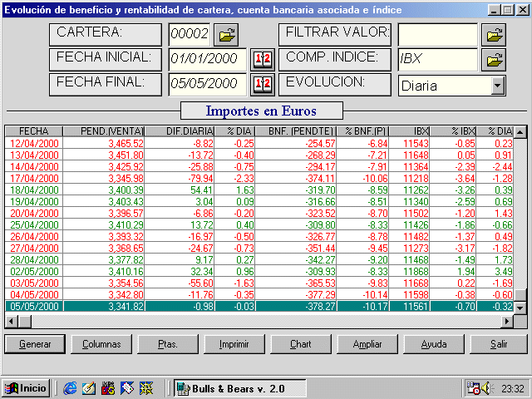Click cell value 3,465.52

coord(126,143)
